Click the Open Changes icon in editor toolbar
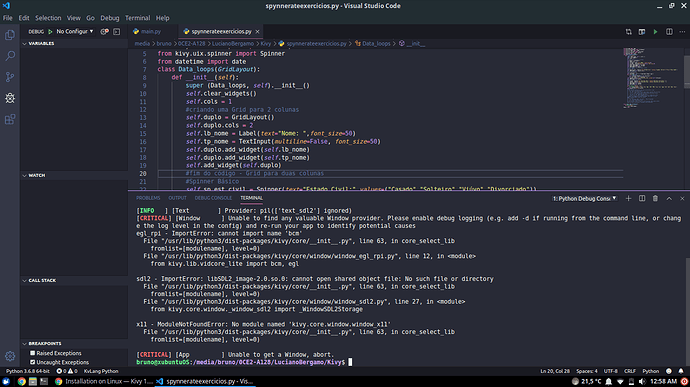 628,32
